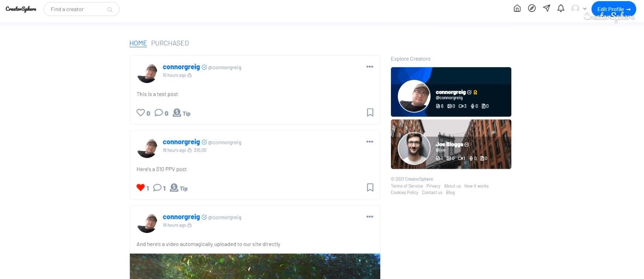
Task: Click avatar on the video post
Action: [147, 223]
